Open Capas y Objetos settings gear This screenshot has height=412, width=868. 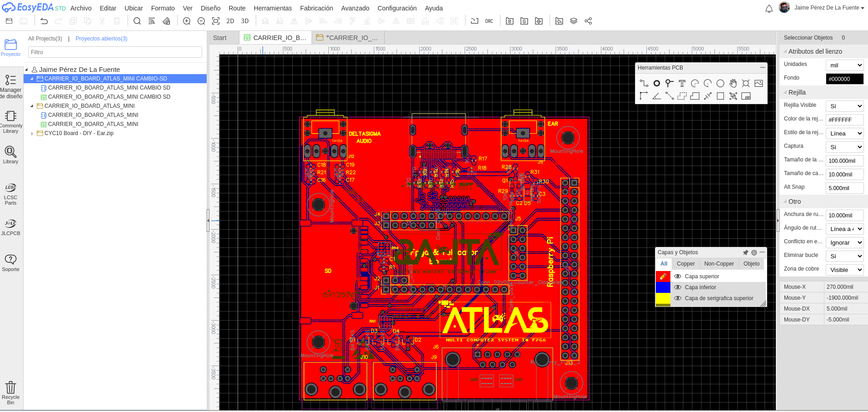tap(754, 252)
